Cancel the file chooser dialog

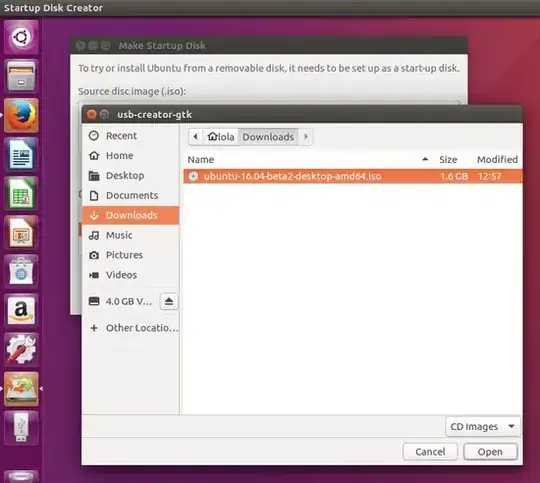coord(430,452)
